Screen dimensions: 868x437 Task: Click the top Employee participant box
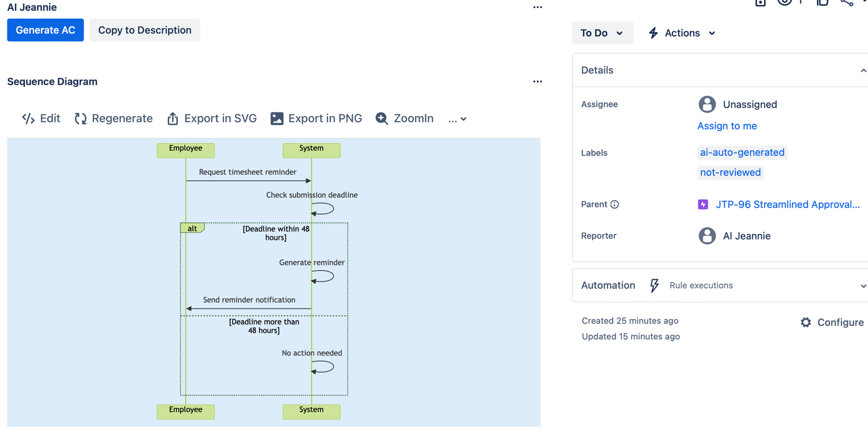tap(186, 150)
